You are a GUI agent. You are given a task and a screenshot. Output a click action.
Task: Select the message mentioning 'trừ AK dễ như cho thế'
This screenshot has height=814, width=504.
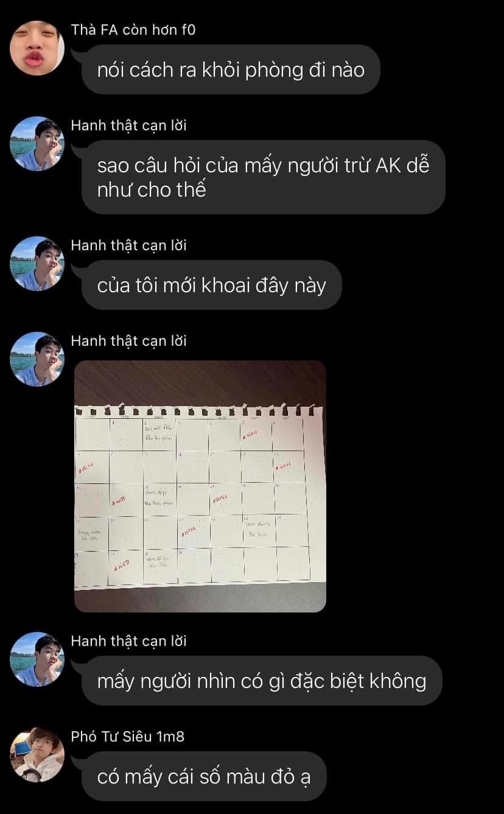click(264, 177)
